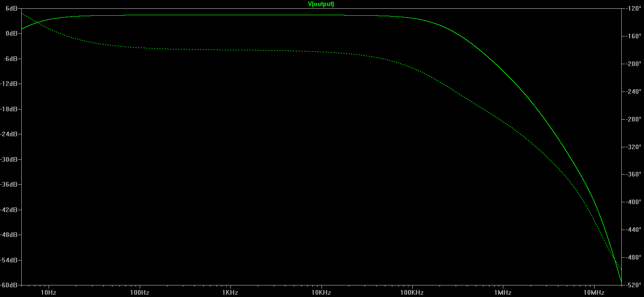Click the -400° phase axis label

(633, 202)
